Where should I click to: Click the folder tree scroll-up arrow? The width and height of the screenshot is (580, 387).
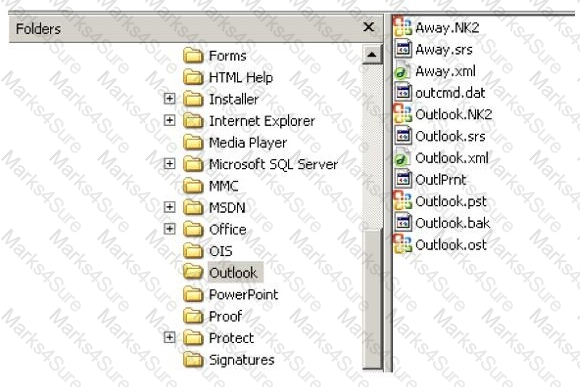(372, 55)
